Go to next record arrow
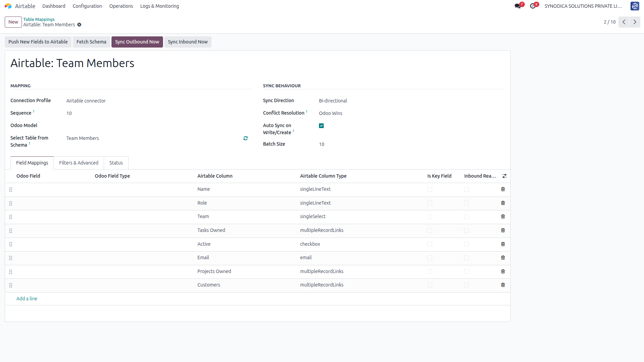This screenshot has width=644, height=362. click(635, 22)
